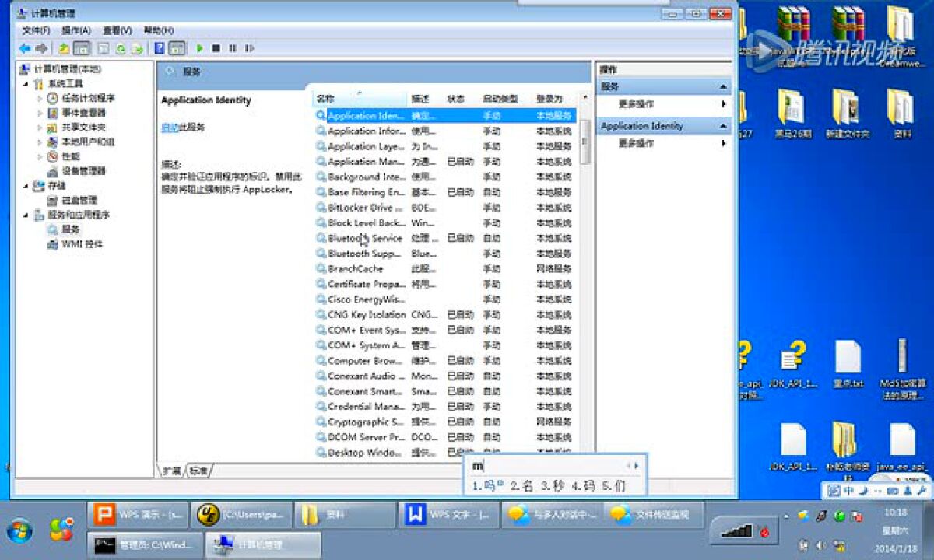Expand the 事件查看器 tree node

[40, 113]
